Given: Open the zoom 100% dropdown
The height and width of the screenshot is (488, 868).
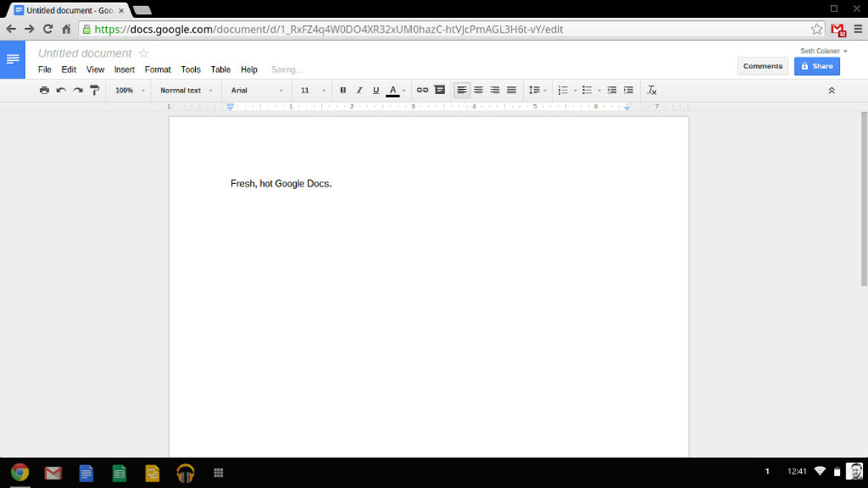Looking at the screenshot, I should [130, 90].
